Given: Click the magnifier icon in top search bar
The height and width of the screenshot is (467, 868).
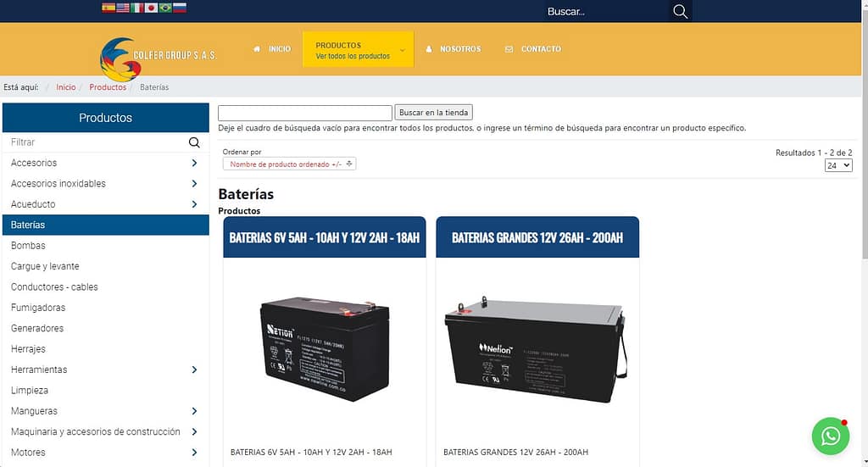Looking at the screenshot, I should pyautogui.click(x=680, y=11).
